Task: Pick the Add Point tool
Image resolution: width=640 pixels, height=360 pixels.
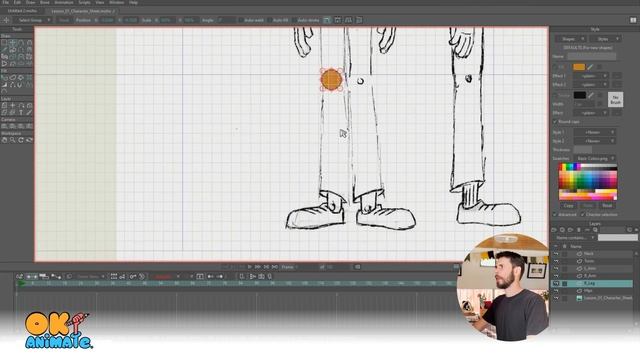Action: pyautogui.click(x=21, y=43)
